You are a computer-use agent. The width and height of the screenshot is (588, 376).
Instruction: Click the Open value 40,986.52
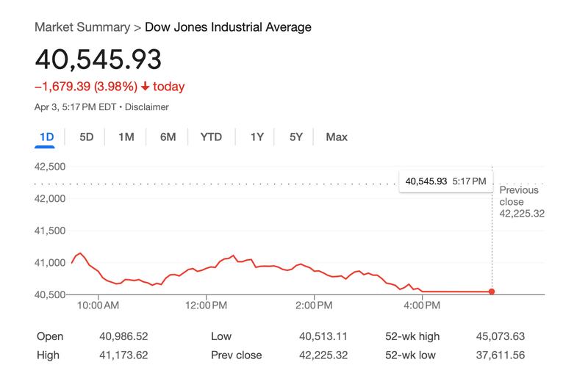point(123,336)
